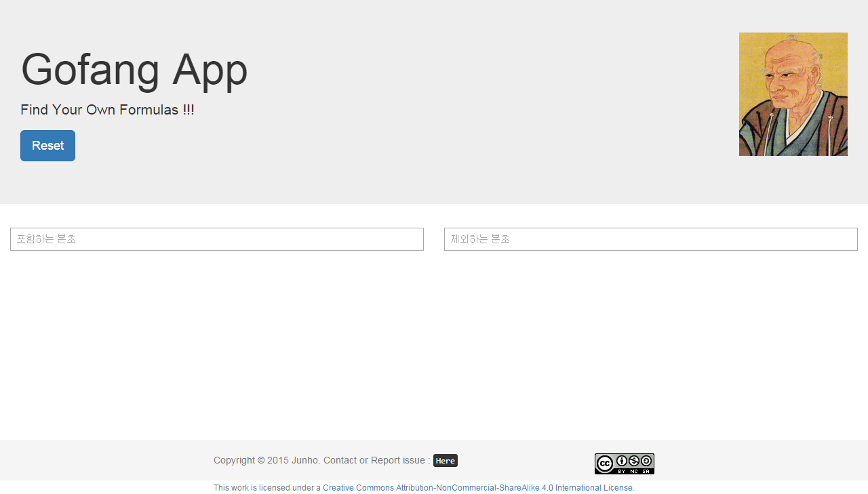Click the Creative Commons BY-NC-SA badge icon
The image size is (868, 494).
coord(625,464)
